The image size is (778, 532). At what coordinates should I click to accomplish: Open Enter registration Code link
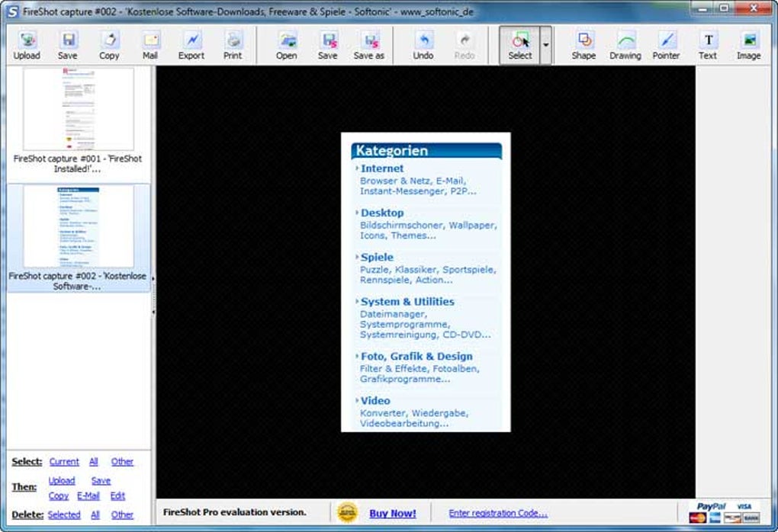[x=498, y=513]
